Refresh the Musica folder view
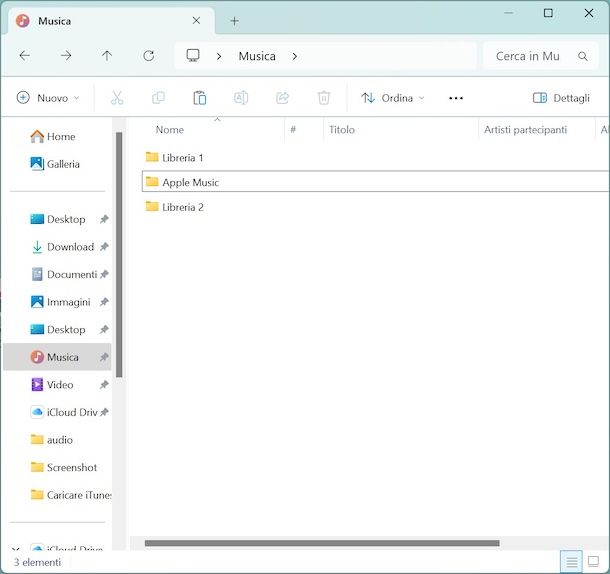610x574 pixels. click(149, 56)
